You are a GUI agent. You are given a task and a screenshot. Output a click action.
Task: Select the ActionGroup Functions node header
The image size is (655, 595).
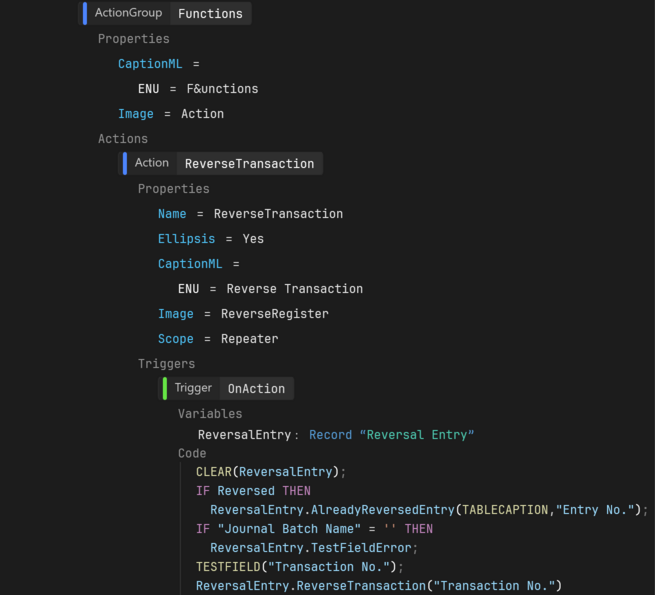165,13
